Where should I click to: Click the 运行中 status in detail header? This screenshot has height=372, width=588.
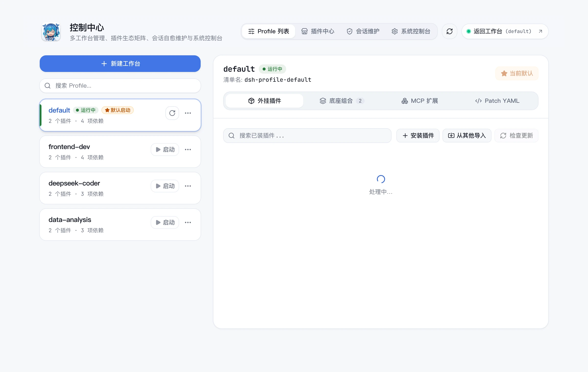tap(272, 69)
